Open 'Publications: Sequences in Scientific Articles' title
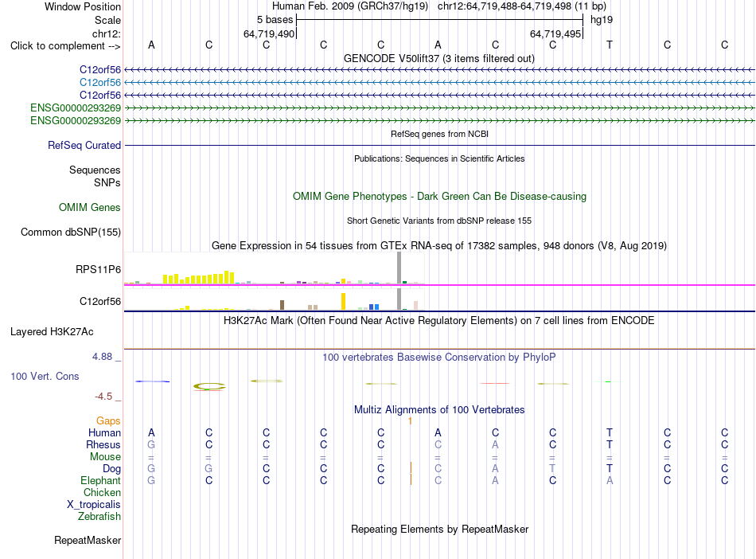 (439, 158)
